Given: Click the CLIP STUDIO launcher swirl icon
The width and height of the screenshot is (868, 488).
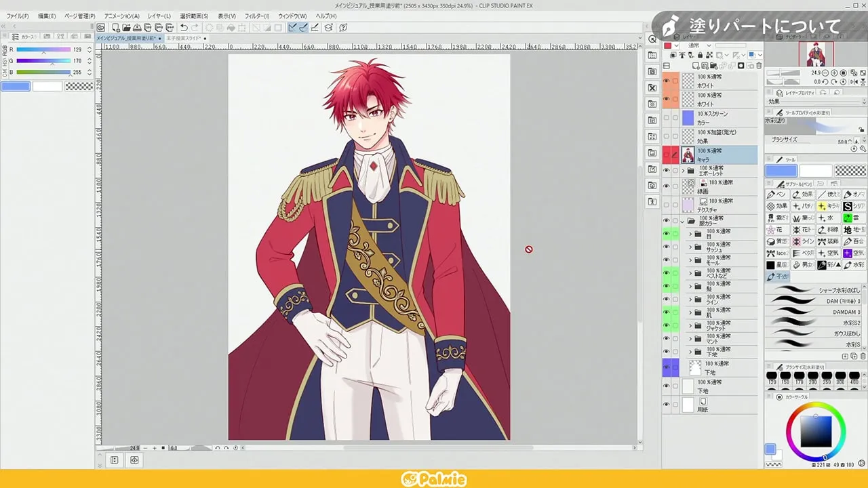Looking at the screenshot, I should [101, 28].
